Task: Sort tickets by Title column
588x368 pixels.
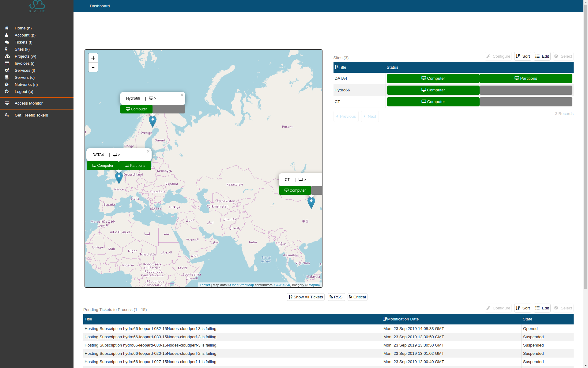Action: [88, 319]
